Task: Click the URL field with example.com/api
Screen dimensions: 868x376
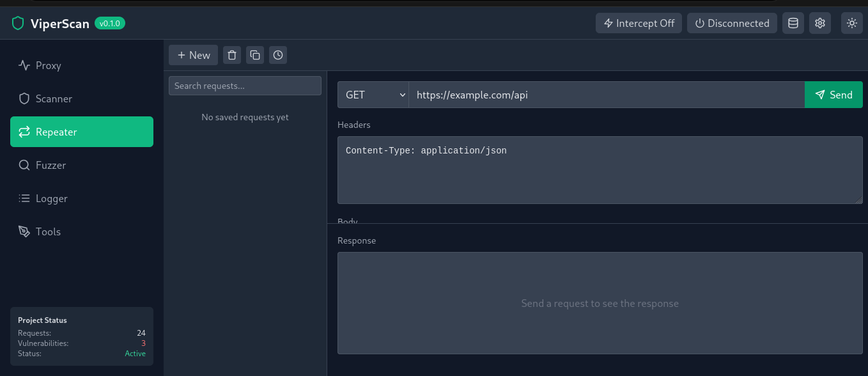Action: 607,95
